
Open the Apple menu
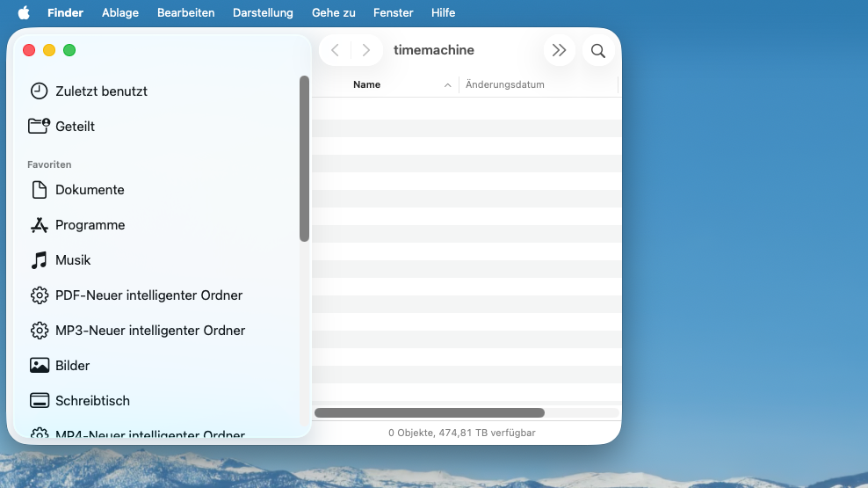click(x=24, y=13)
